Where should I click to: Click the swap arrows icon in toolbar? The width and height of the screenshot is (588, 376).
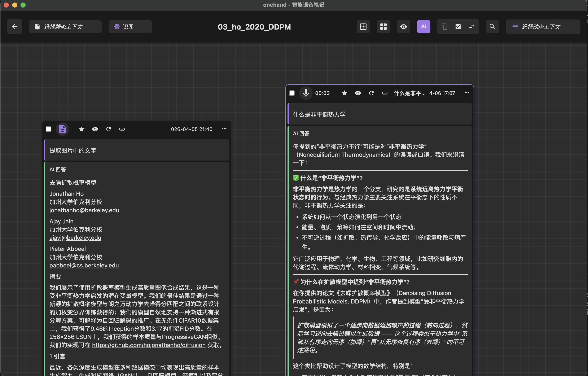pyautogui.click(x=471, y=27)
